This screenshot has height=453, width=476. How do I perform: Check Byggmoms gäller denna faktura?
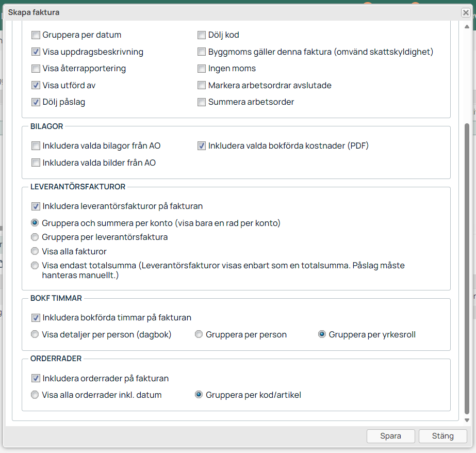point(202,52)
